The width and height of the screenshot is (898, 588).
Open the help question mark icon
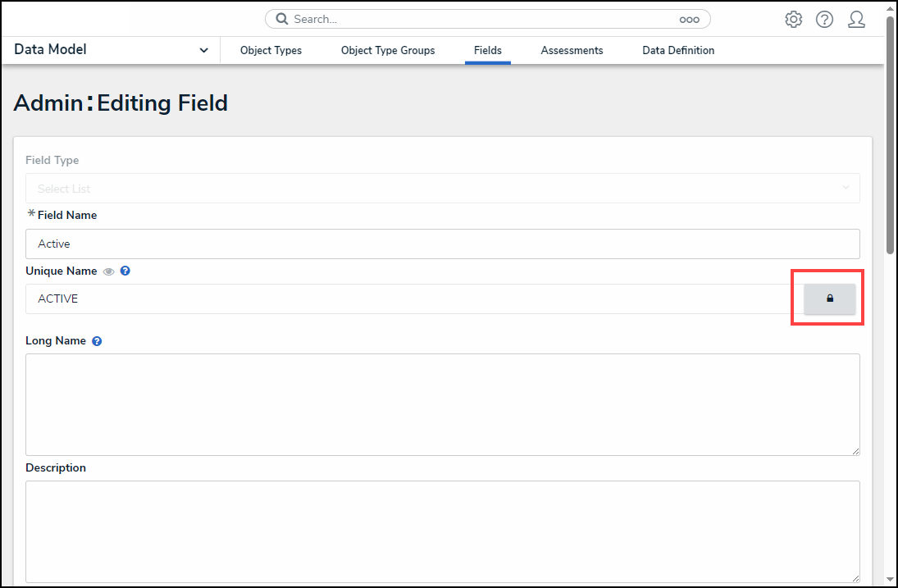824,20
